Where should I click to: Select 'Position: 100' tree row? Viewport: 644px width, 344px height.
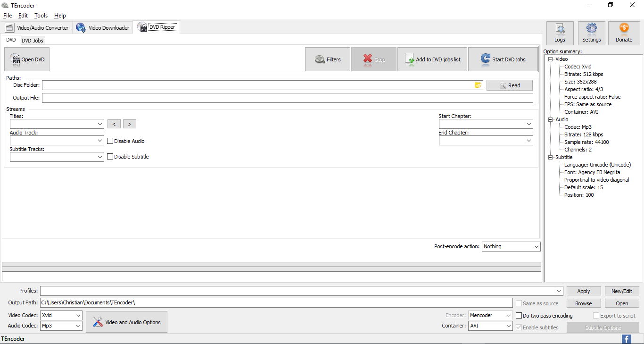[579, 195]
